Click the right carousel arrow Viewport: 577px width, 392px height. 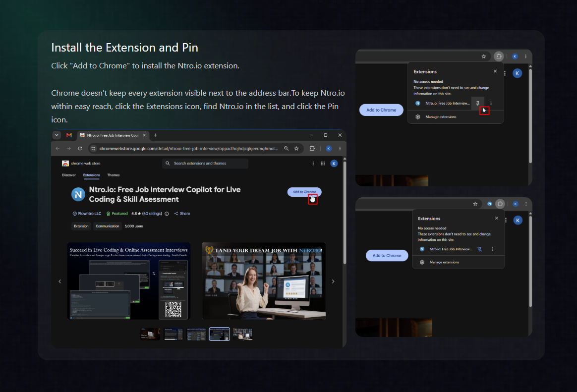pyautogui.click(x=333, y=281)
